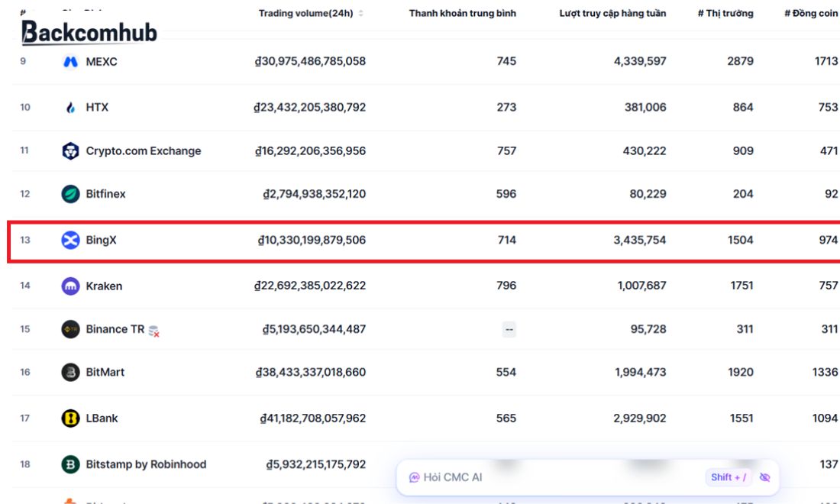Open the LBank exchange link

tap(102, 418)
